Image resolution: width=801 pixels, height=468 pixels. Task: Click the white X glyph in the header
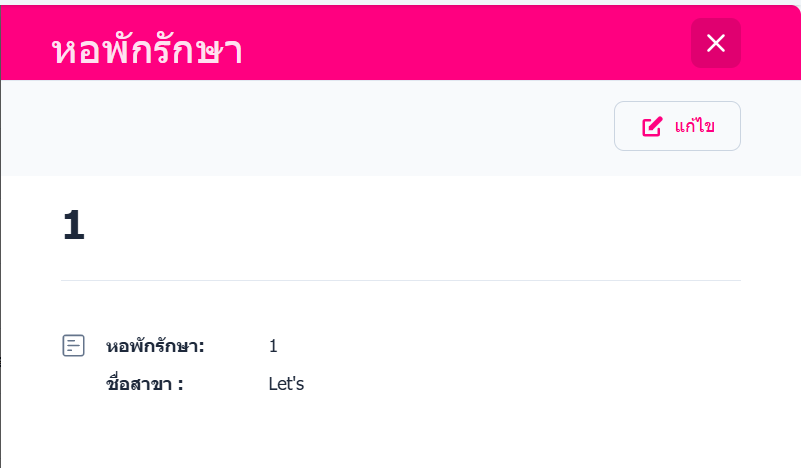[716, 43]
